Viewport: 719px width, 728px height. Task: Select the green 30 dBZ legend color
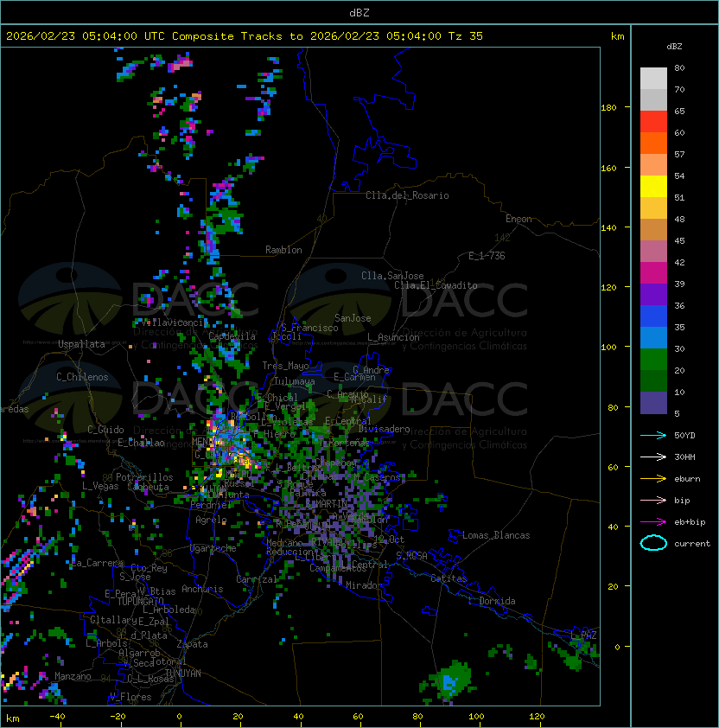(x=653, y=359)
